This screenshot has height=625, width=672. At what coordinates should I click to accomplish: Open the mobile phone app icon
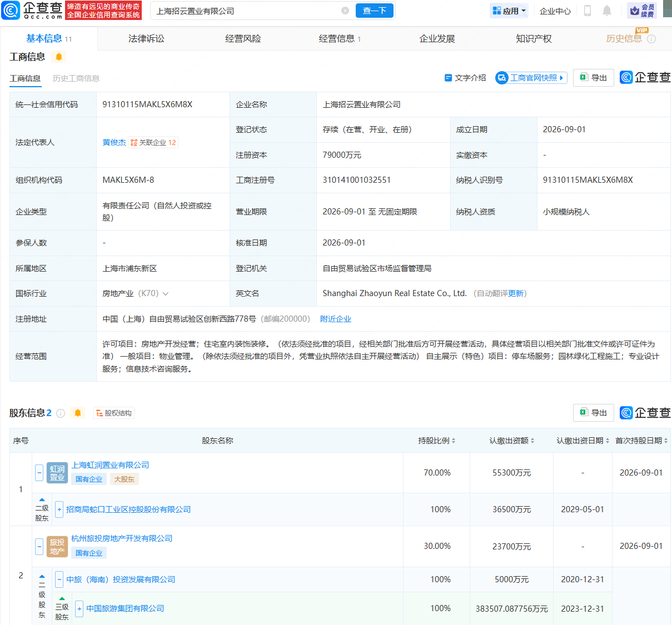pyautogui.click(x=587, y=11)
